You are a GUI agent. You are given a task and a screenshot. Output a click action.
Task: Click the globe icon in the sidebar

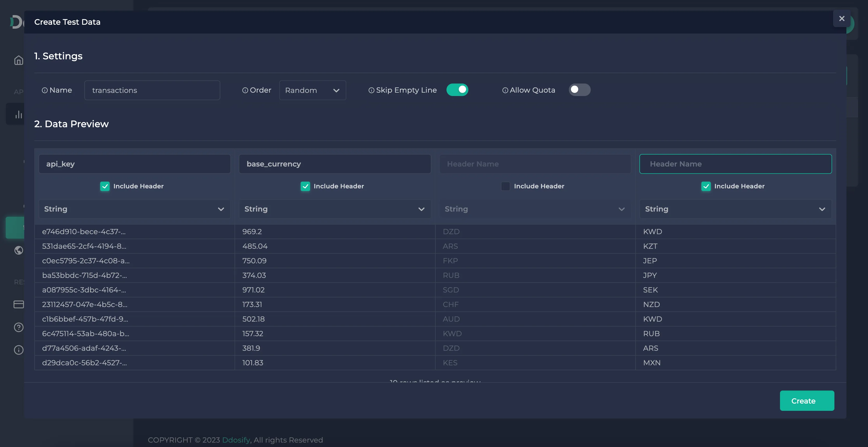(x=18, y=250)
